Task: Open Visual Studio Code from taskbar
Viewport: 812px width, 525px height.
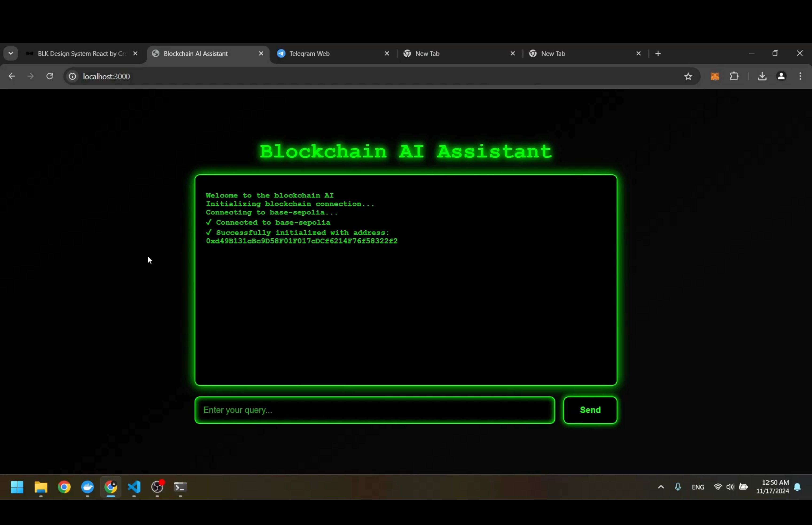Action: coord(134,487)
